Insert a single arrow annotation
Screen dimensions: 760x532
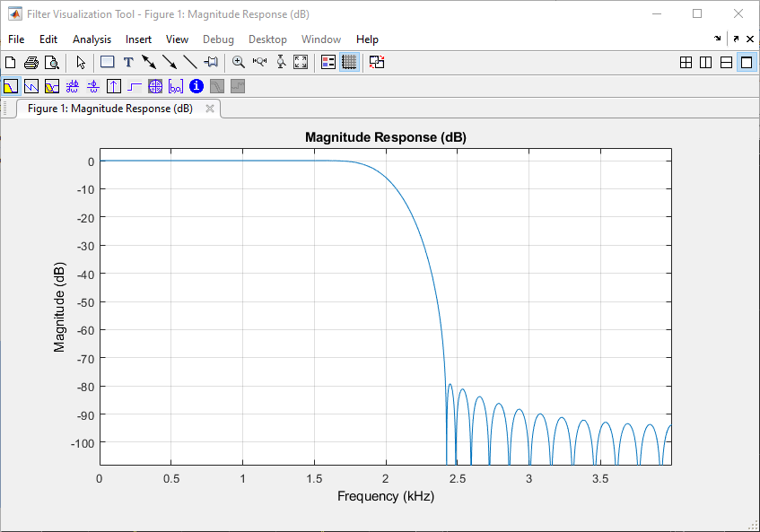[170, 62]
